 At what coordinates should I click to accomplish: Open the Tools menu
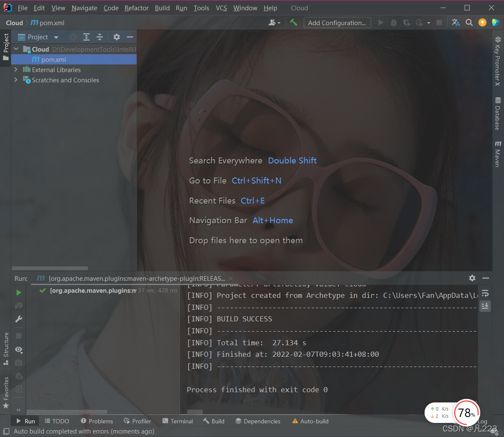click(x=201, y=8)
